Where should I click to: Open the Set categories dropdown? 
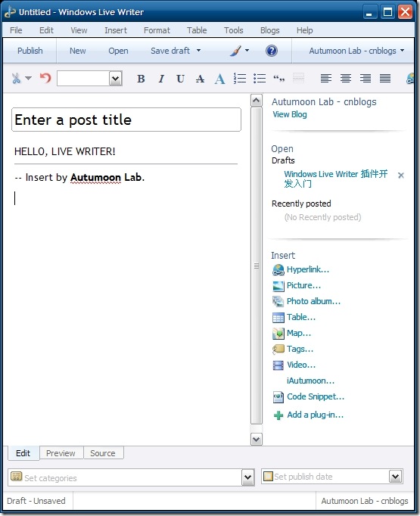tap(248, 477)
